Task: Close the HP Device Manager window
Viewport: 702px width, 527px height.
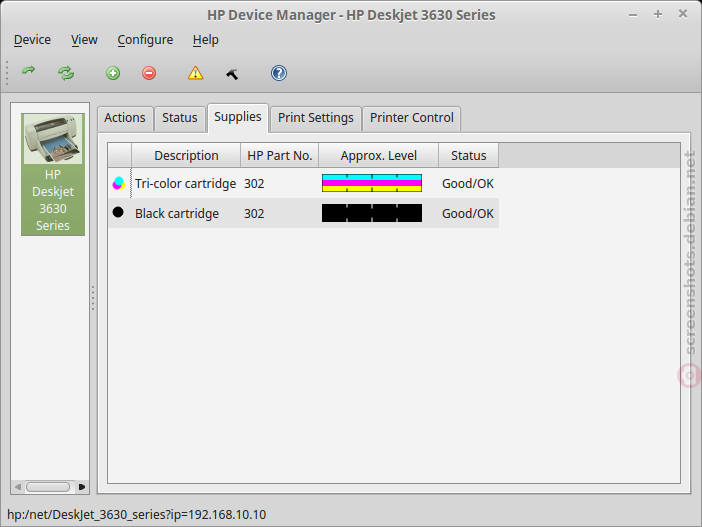Action: [x=683, y=14]
